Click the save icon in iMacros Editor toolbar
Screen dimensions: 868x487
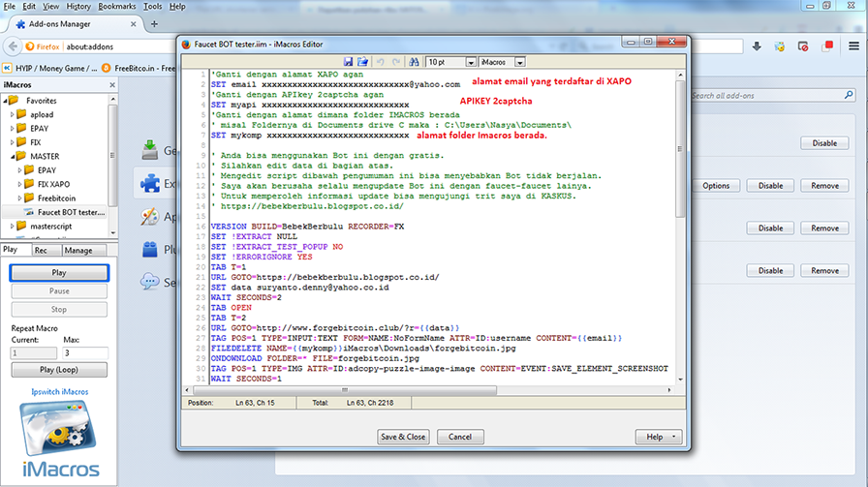coord(348,62)
